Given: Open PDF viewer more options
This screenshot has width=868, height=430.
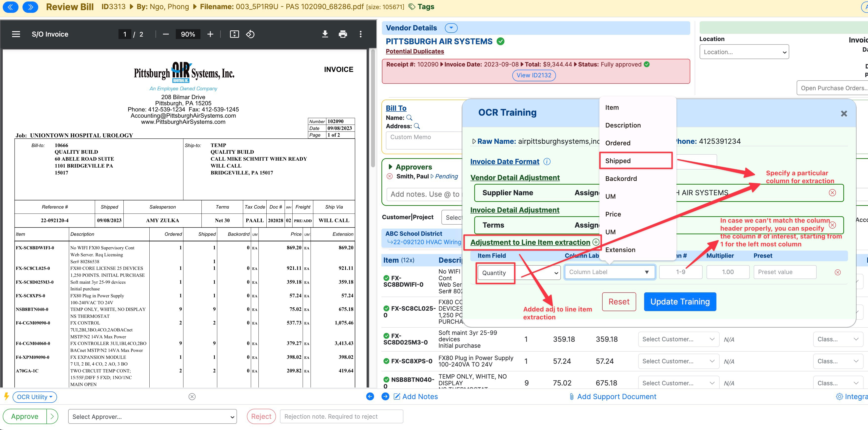Looking at the screenshot, I should point(360,34).
